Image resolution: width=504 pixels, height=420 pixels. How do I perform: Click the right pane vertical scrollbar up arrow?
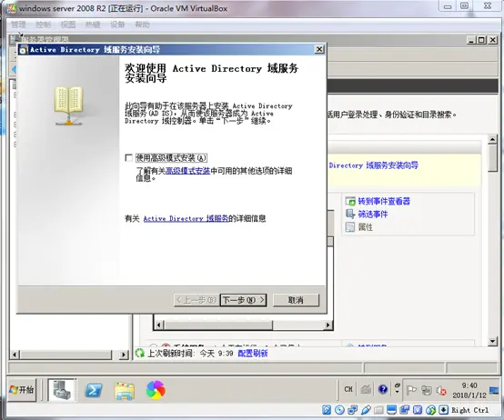tap(492, 139)
